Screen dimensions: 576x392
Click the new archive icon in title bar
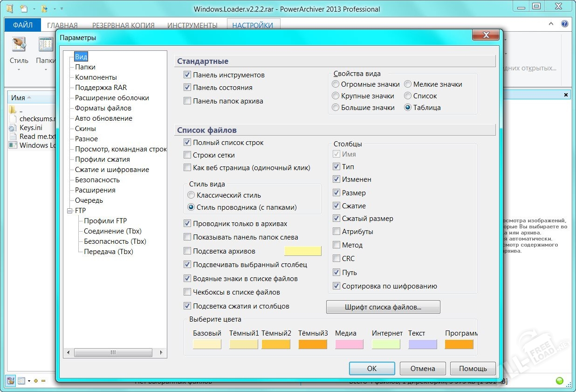click(x=24, y=8)
